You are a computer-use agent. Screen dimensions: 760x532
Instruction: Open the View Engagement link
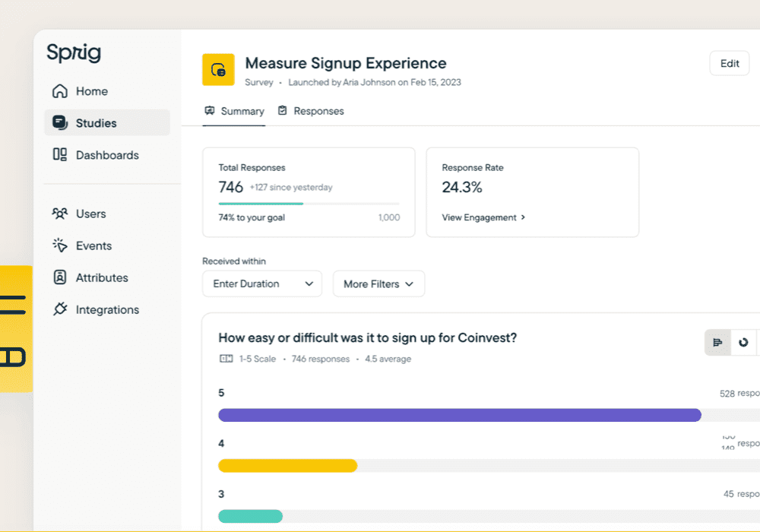point(483,217)
